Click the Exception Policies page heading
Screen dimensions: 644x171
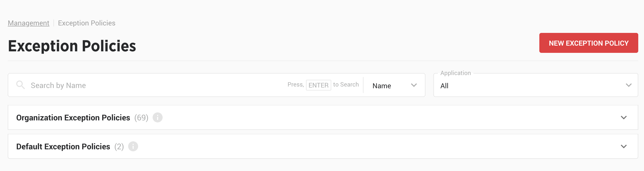click(x=72, y=46)
